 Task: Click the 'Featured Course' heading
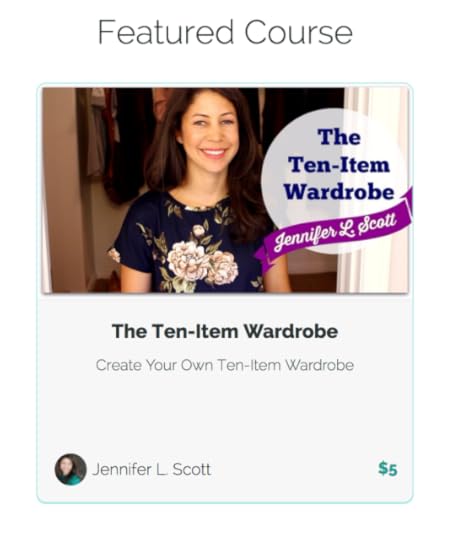pos(225,32)
